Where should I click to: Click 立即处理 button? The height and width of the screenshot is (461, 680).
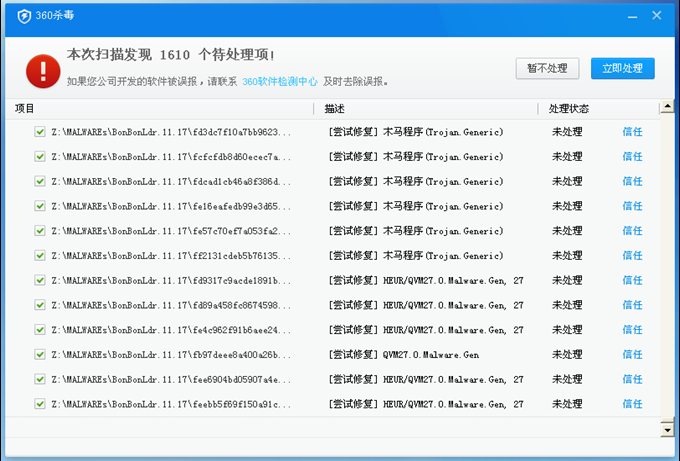click(622, 69)
